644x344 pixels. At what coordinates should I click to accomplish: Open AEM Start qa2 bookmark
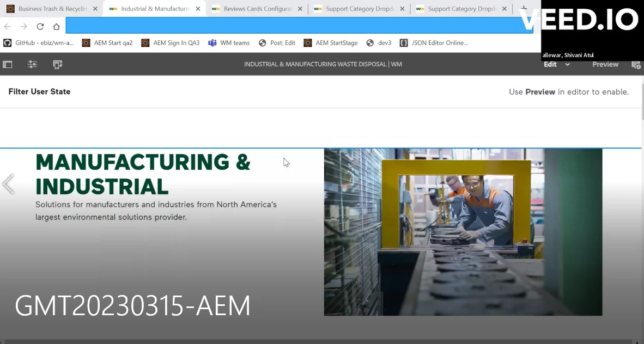(x=108, y=42)
